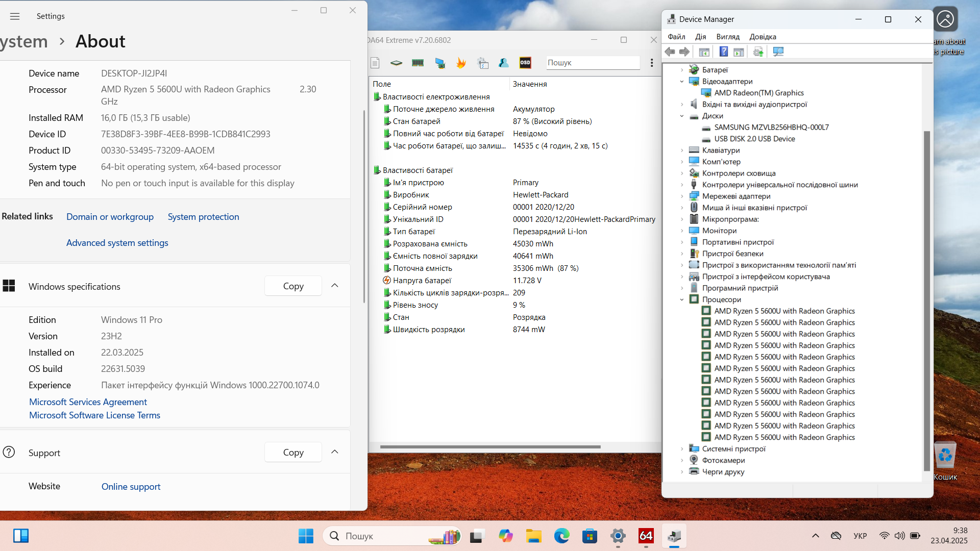Click the AIDA64 memory module icon
Viewport: 980px width, 551px height.
click(418, 63)
